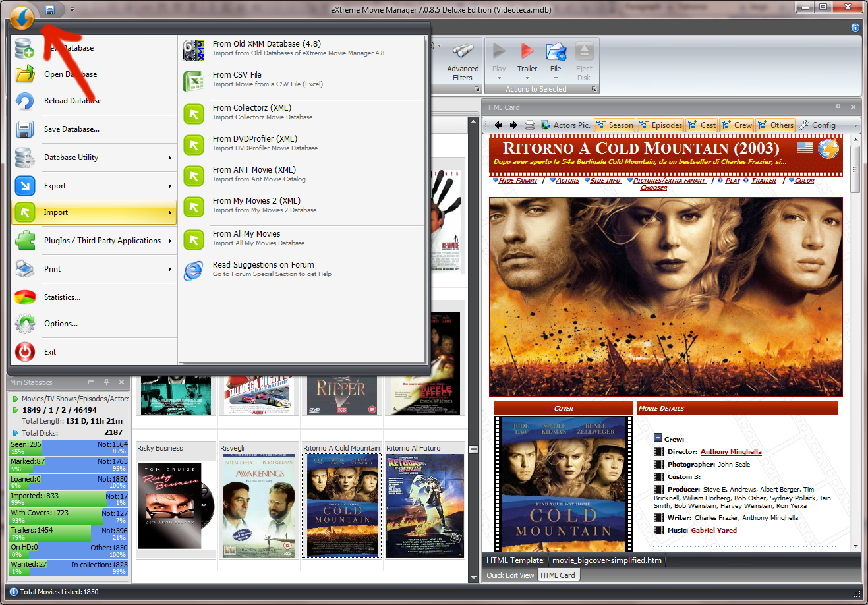
Task: Click the Seen 15% statistics bar
Action: 69,447
